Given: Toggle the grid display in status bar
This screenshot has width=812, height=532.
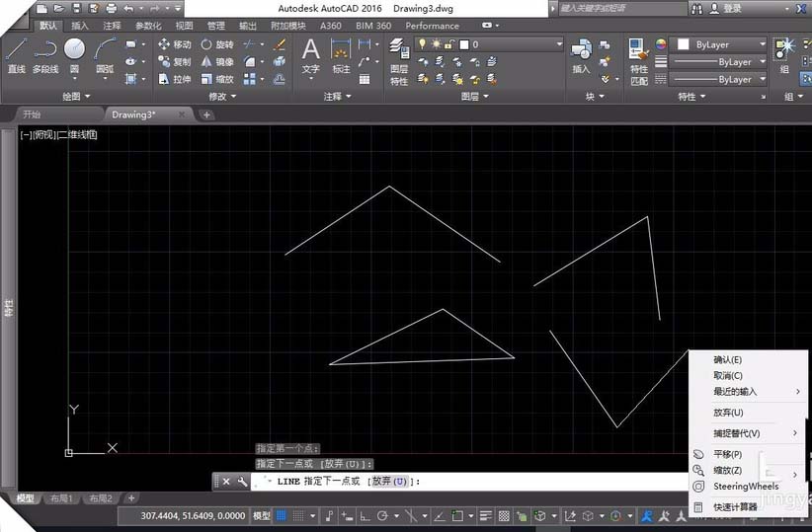Looking at the screenshot, I should click(x=282, y=515).
